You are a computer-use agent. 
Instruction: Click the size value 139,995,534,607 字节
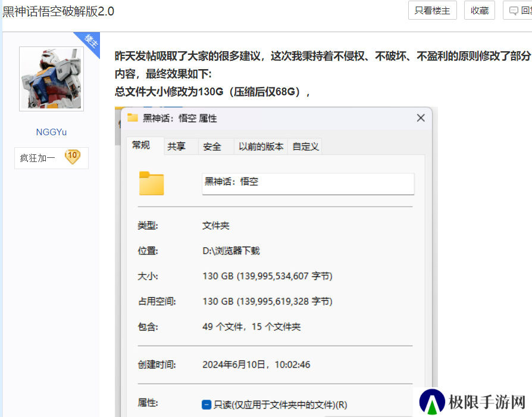(x=267, y=276)
